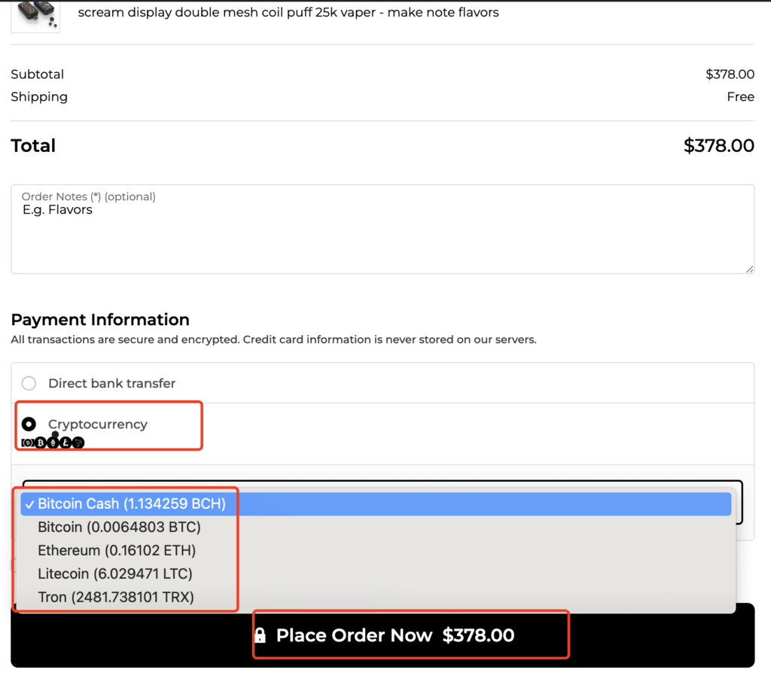771x700 pixels.
Task: Click the 'Cryptocurrency' label text
Action: [98, 425]
